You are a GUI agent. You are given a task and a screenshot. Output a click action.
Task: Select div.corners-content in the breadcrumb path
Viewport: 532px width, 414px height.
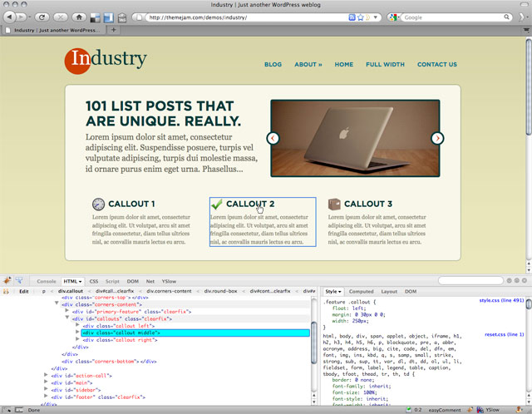pyautogui.click(x=169, y=291)
